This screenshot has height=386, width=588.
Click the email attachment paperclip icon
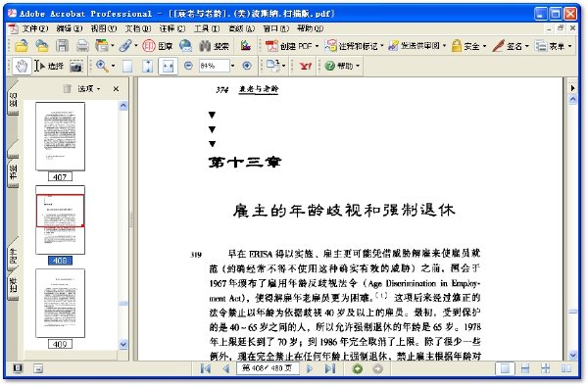(x=126, y=46)
